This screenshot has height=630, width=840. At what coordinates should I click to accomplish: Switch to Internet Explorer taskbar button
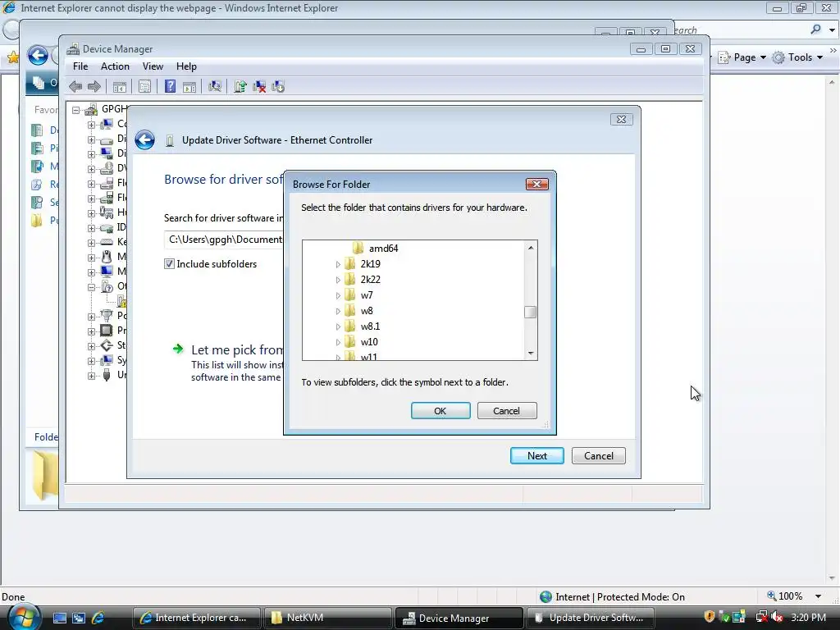196,618
